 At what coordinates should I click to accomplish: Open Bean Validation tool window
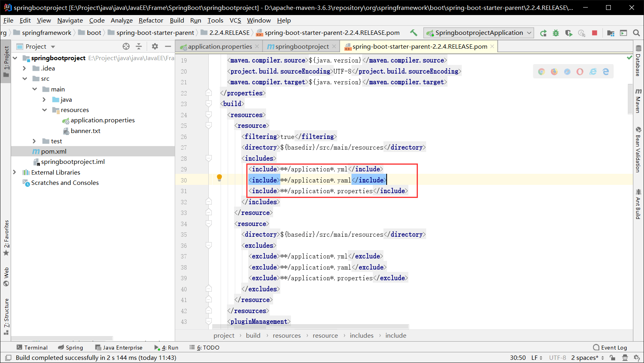pyautogui.click(x=638, y=149)
